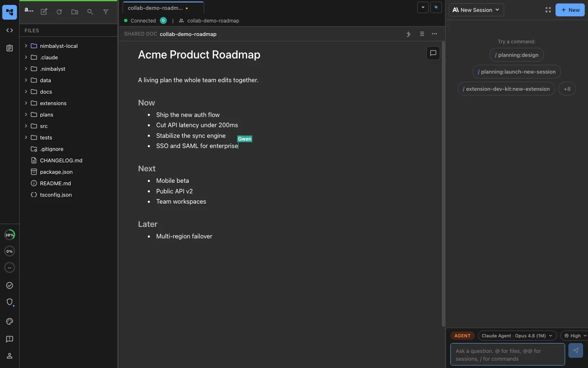The height and width of the screenshot is (368, 588).
Task: Click the 'Team workspaces' bullet
Action: pyautogui.click(x=181, y=202)
